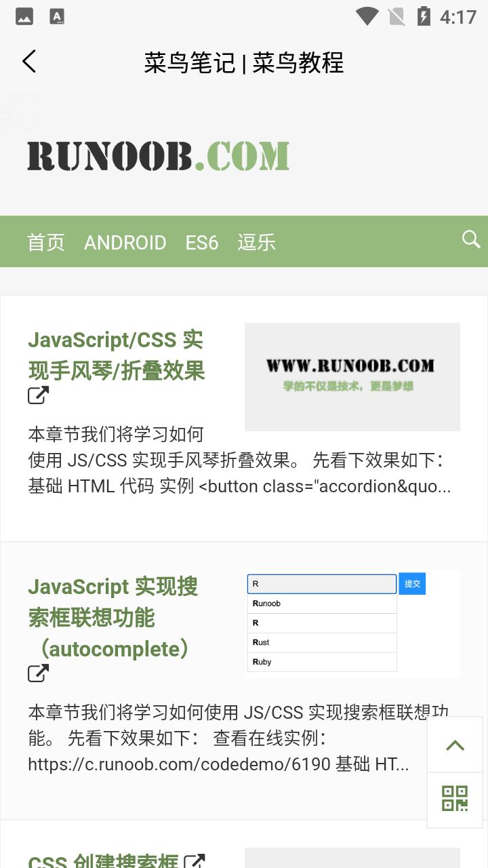Tap external link icon under accordion article title
Screen dimensions: 488x868
coord(39,395)
